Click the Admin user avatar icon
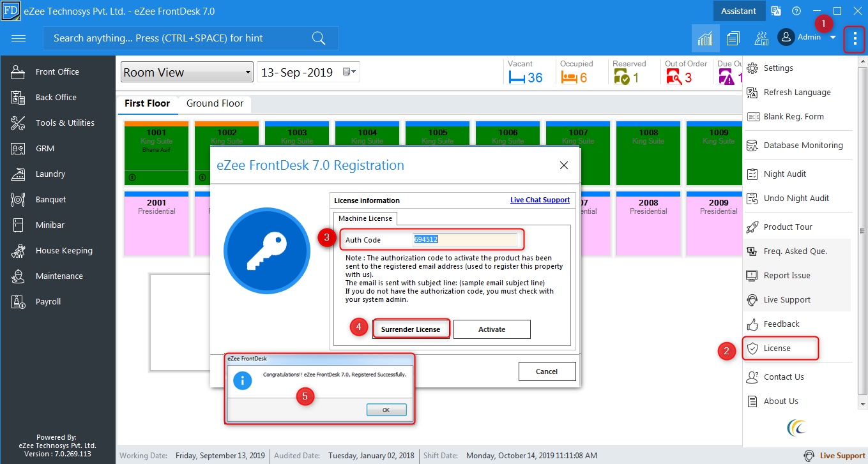Viewport: 868px width, 464px height. (786, 37)
